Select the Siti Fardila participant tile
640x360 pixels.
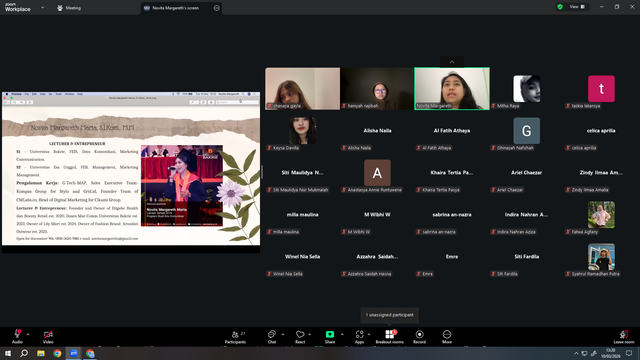[x=527, y=257]
